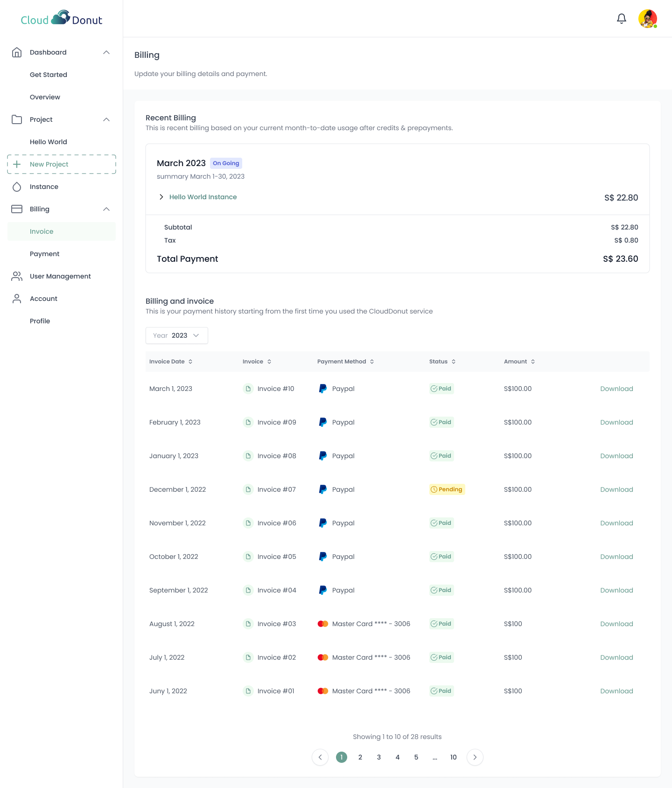Open the notifications bell
Screen dimensions: 672x788
621,19
